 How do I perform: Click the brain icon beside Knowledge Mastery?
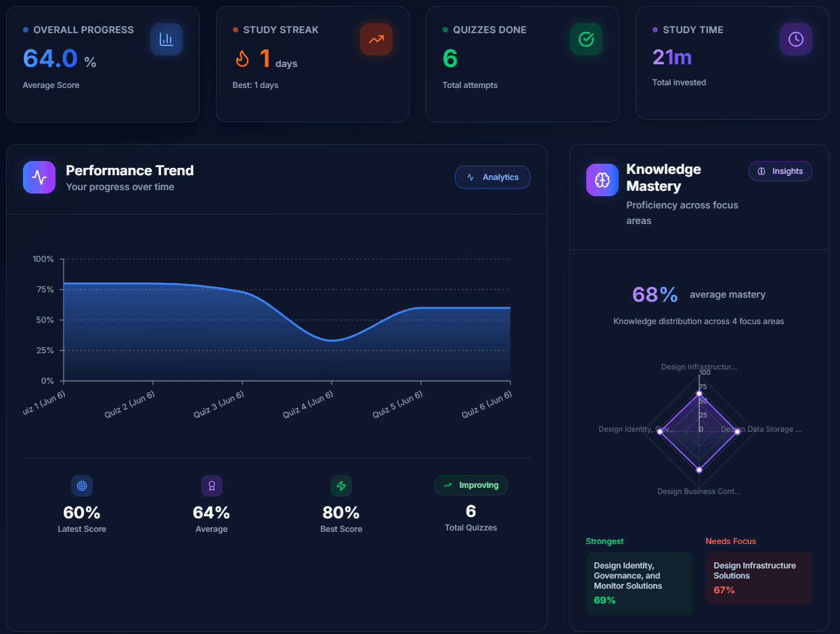click(x=602, y=180)
